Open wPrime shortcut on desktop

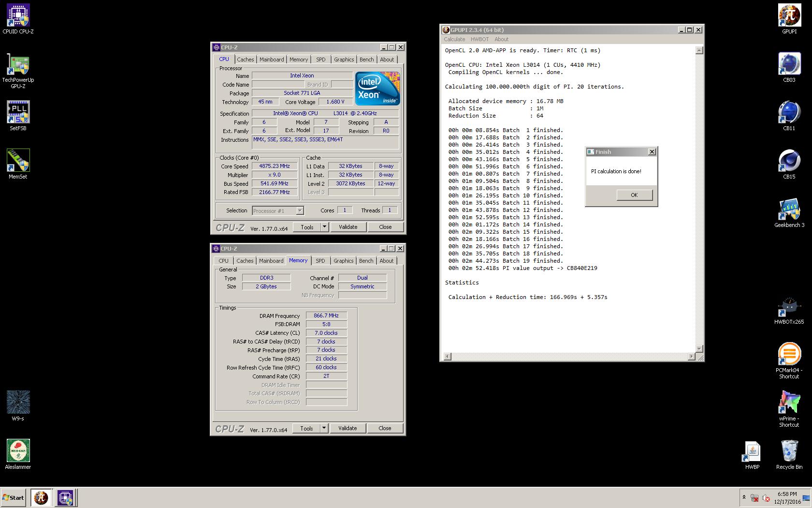789,409
